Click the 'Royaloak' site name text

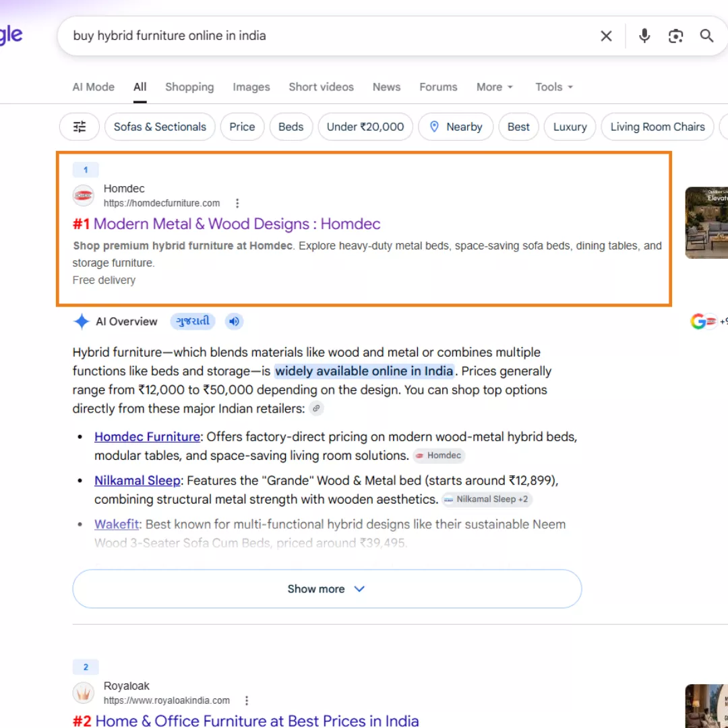pos(126,686)
